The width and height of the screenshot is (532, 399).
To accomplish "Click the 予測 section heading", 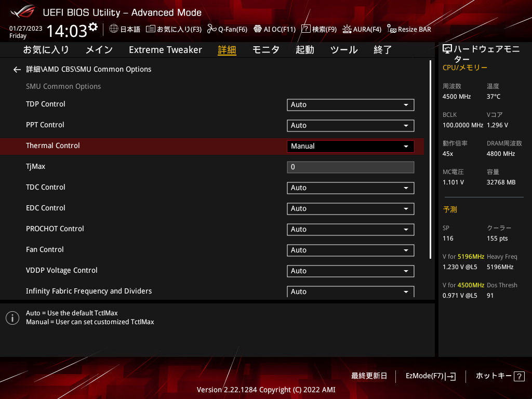I will click(450, 209).
